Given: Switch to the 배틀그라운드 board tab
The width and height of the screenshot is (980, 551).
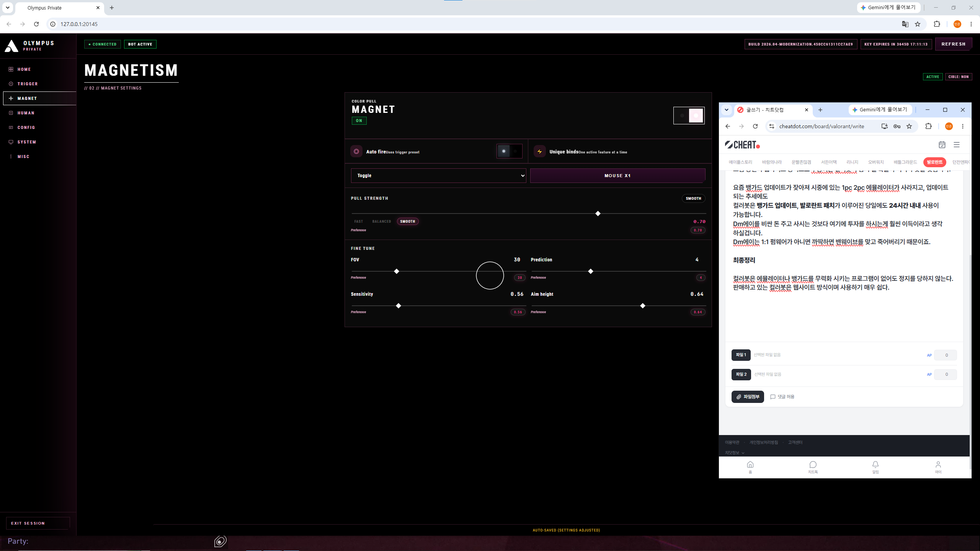Looking at the screenshot, I should point(905,162).
